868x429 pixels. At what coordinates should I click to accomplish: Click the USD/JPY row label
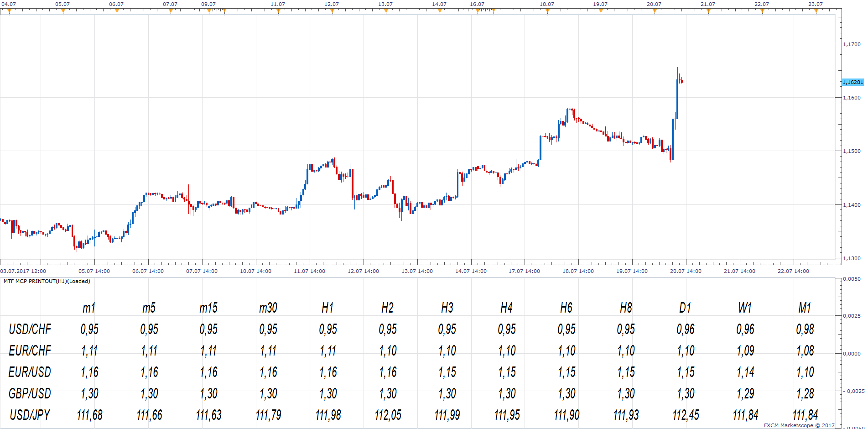30,415
